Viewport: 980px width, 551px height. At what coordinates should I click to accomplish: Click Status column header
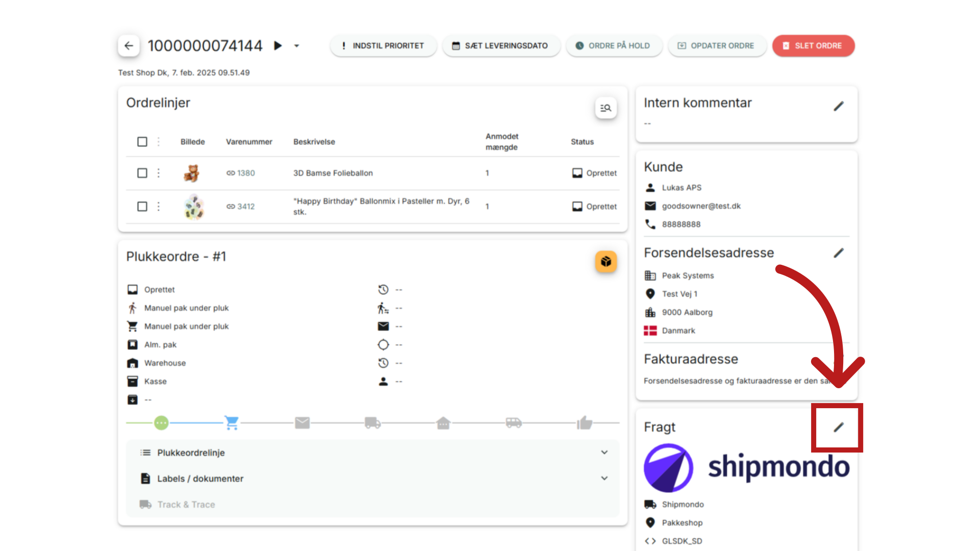click(x=582, y=142)
